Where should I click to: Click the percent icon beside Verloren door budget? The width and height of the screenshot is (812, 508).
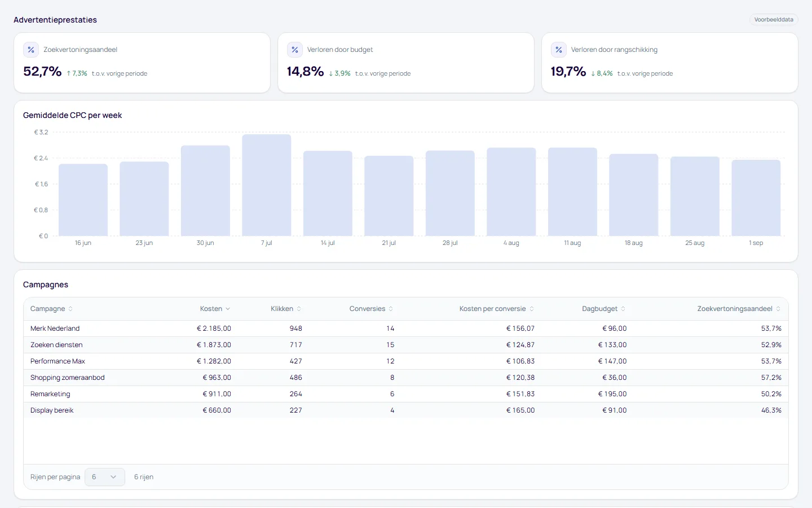[x=295, y=50]
